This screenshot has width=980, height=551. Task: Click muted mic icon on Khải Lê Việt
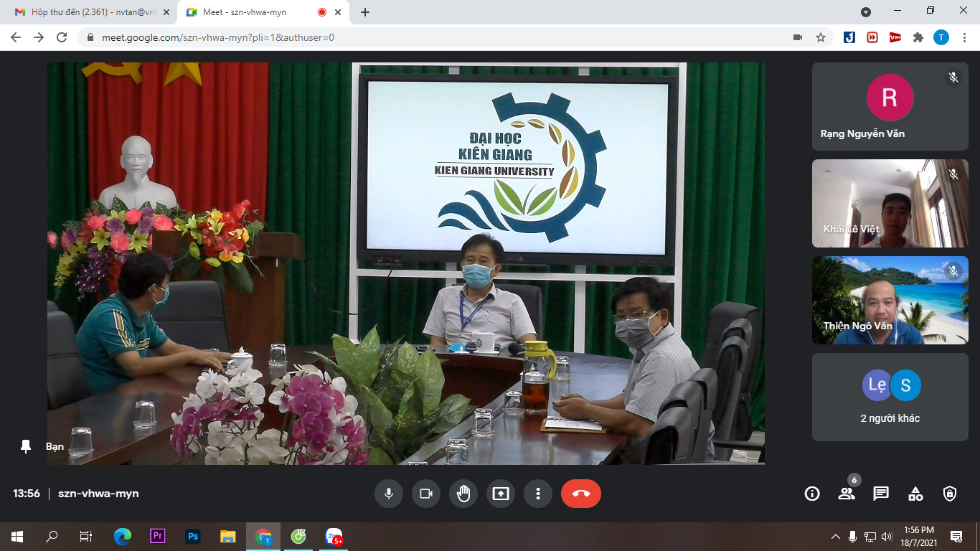[x=953, y=174]
